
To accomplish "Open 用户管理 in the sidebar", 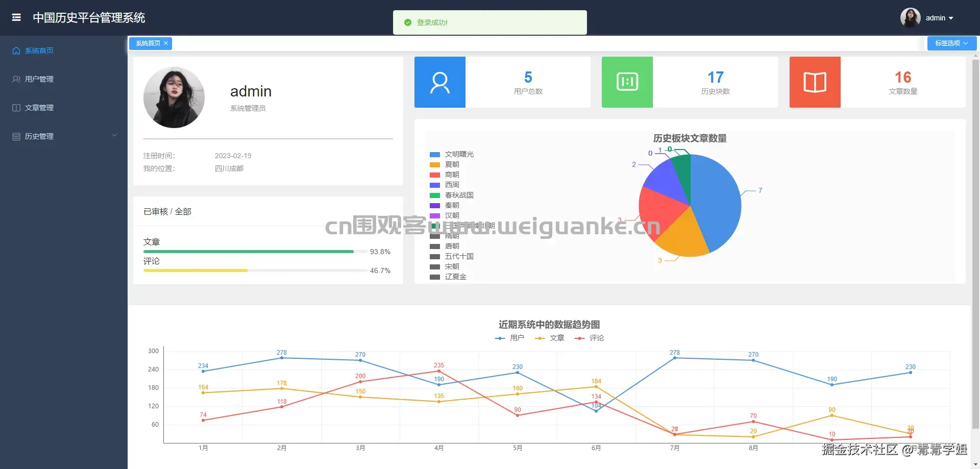I will coord(64,79).
